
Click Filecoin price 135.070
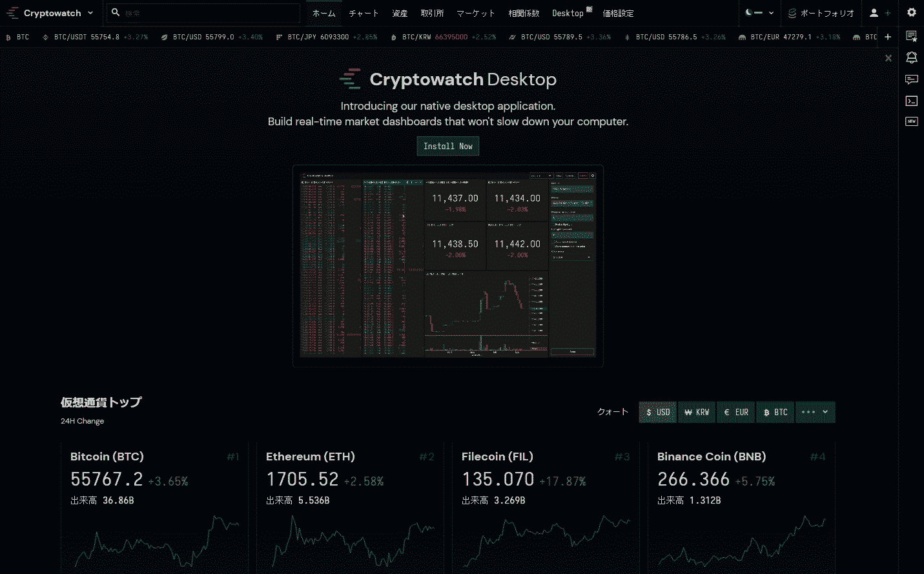(498, 479)
